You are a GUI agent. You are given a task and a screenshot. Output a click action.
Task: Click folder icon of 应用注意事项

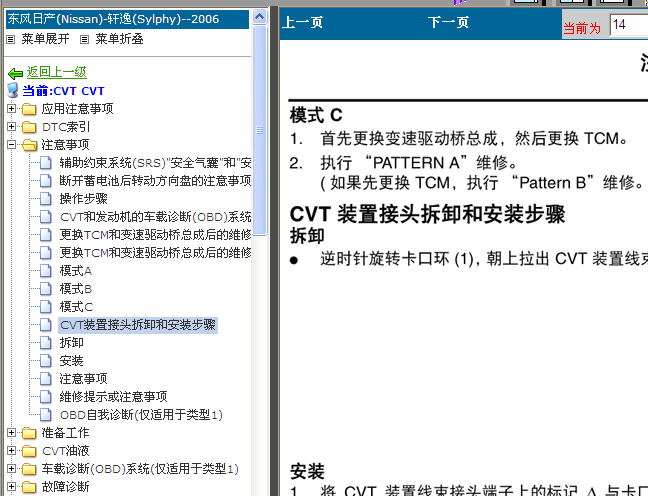click(x=29, y=109)
